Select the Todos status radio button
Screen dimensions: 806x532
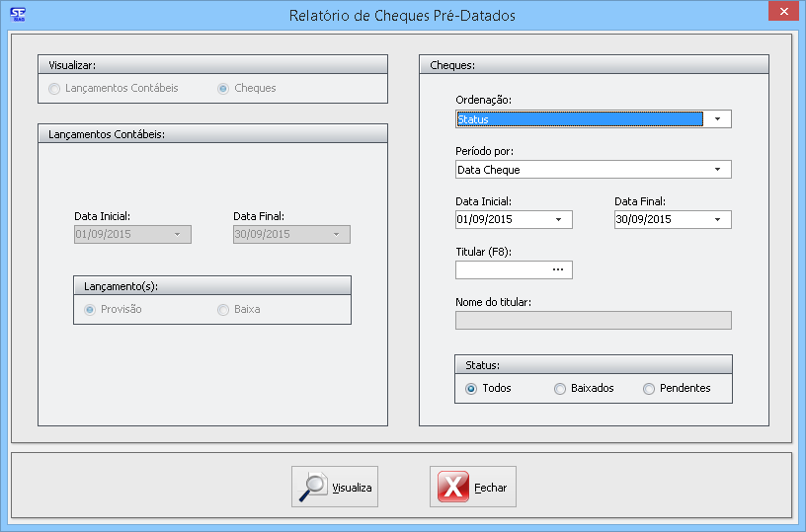(471, 389)
